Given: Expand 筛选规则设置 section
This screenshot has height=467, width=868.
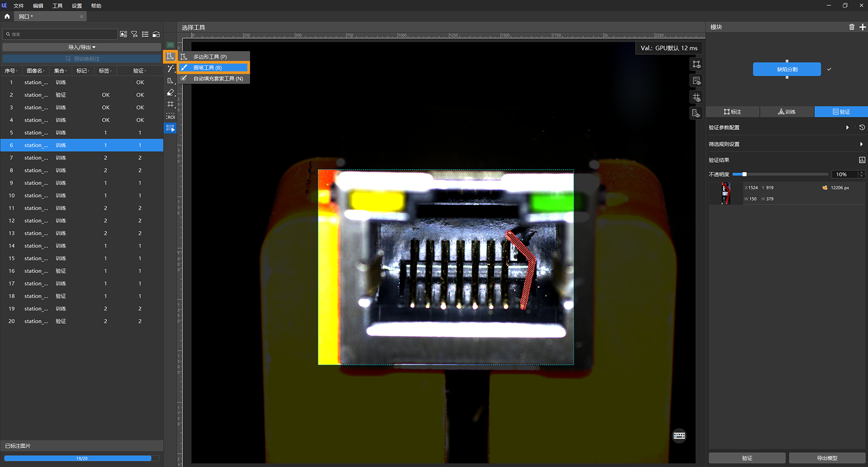Looking at the screenshot, I should tap(861, 144).
